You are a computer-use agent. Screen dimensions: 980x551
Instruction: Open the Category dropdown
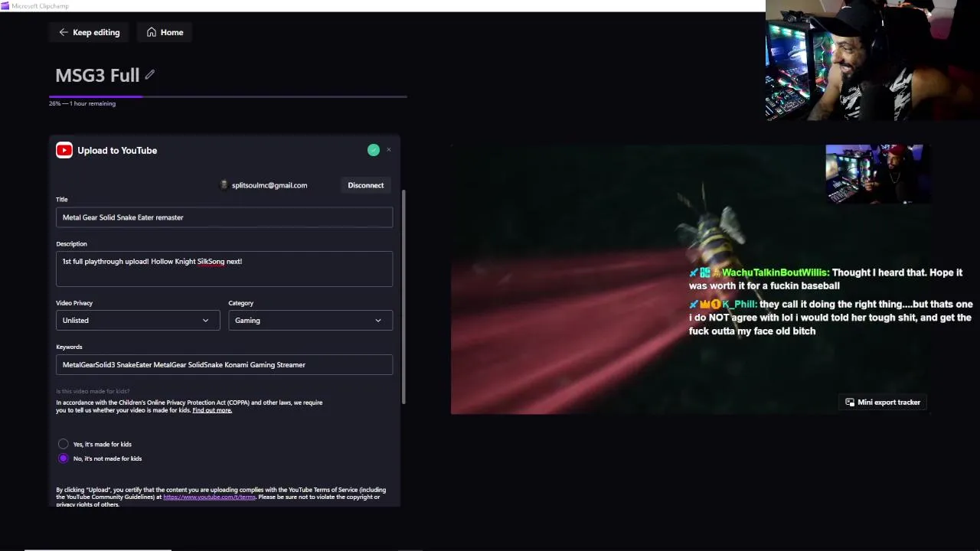[310, 321]
